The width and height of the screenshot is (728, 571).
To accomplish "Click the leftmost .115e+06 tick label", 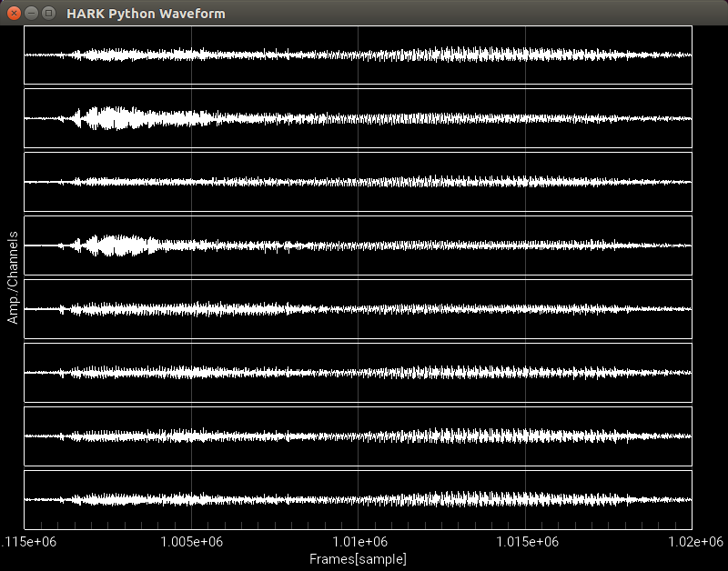I will pos(26,542).
